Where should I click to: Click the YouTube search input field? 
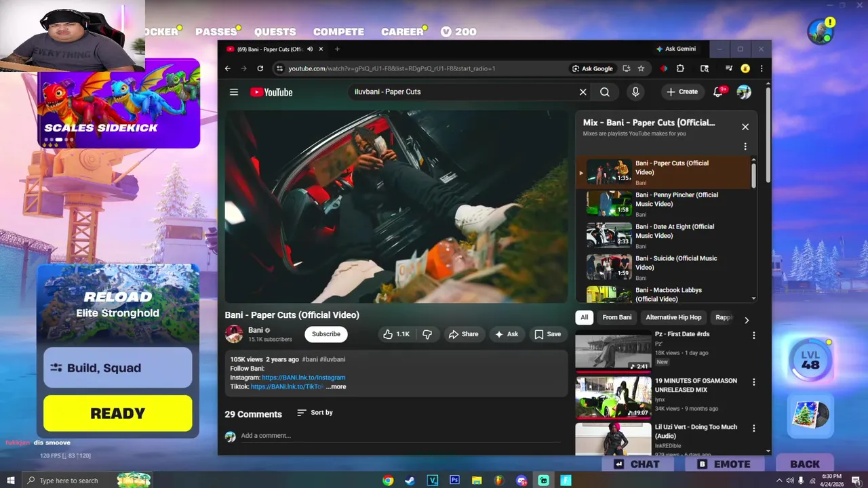click(x=461, y=92)
